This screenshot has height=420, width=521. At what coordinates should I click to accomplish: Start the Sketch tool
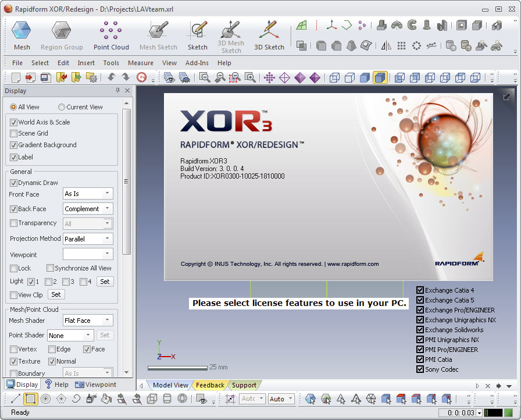point(198,35)
